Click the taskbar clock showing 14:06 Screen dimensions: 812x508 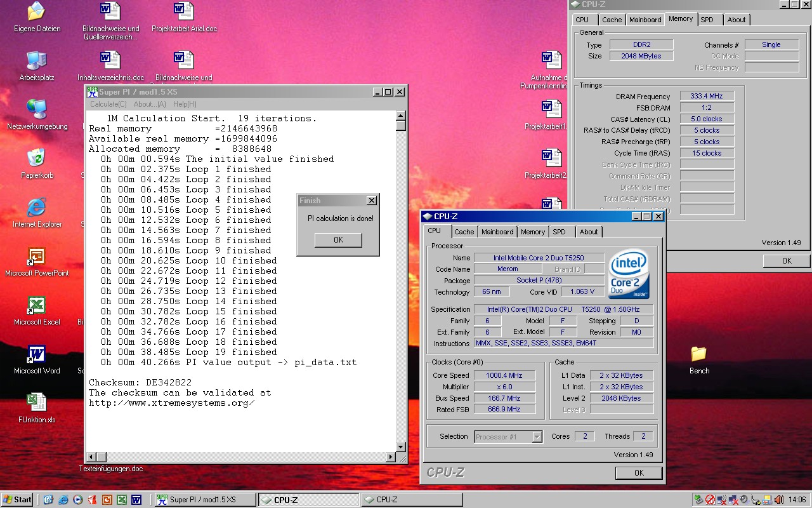click(x=799, y=500)
